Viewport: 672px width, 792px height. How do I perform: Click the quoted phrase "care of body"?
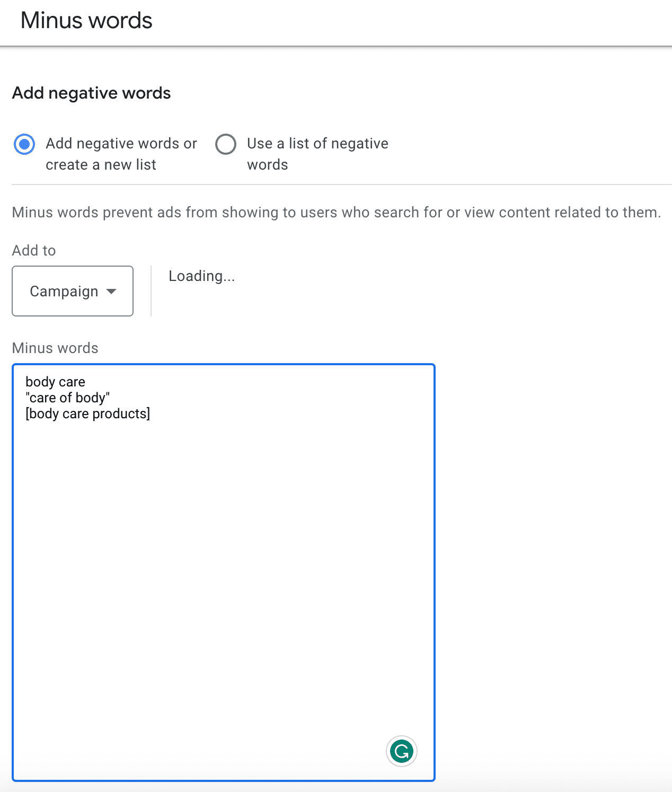point(68,397)
